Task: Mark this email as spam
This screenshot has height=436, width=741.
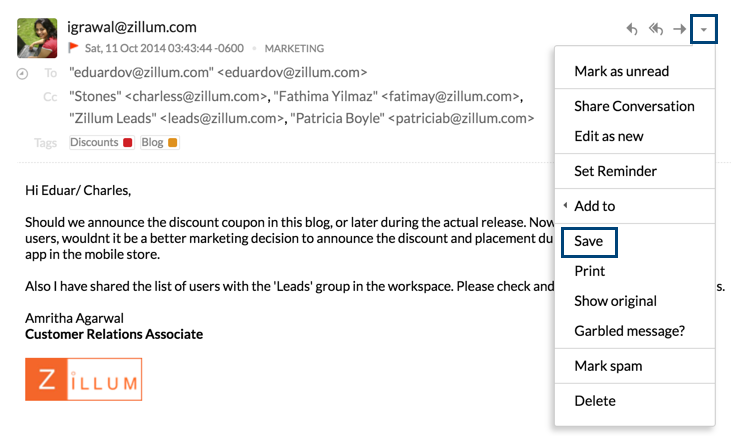Action: 608,366
